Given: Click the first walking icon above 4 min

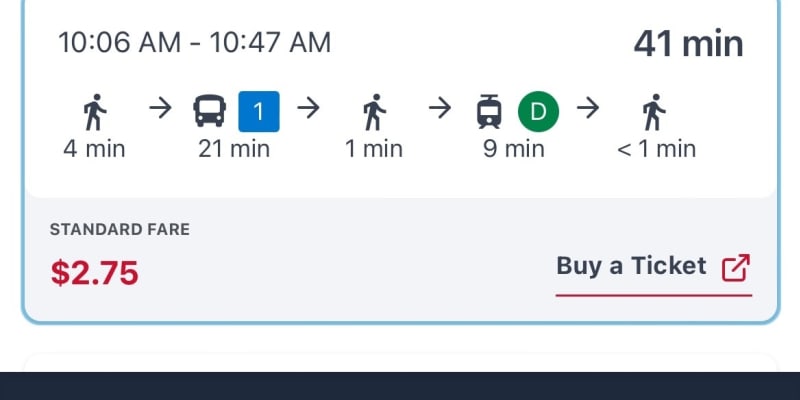Looking at the screenshot, I should 94,112.
